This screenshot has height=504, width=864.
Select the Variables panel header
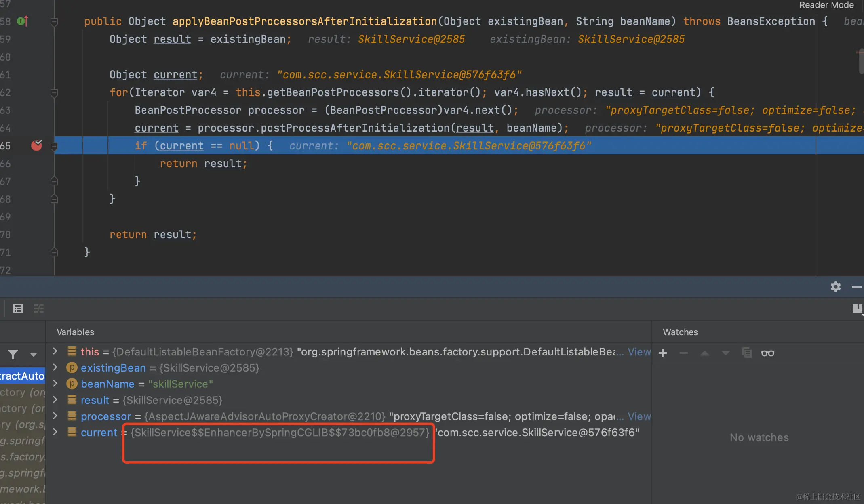click(x=75, y=332)
